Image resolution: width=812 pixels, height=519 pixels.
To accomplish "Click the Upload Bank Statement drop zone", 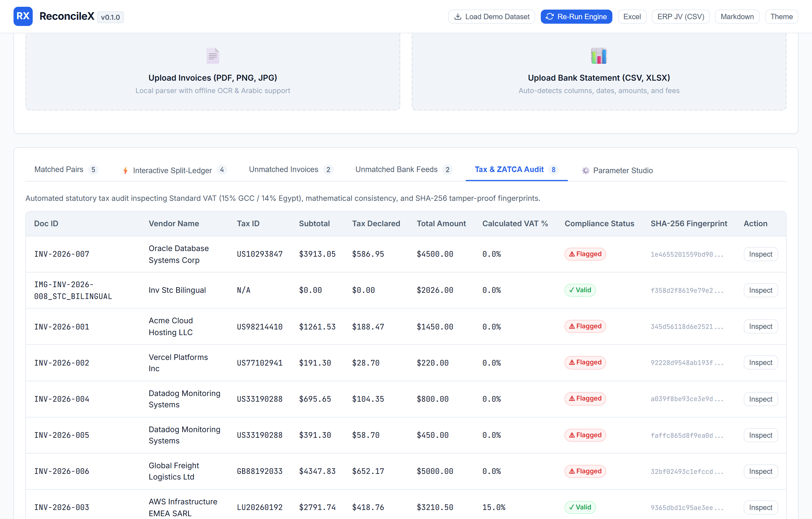I will click(599, 71).
